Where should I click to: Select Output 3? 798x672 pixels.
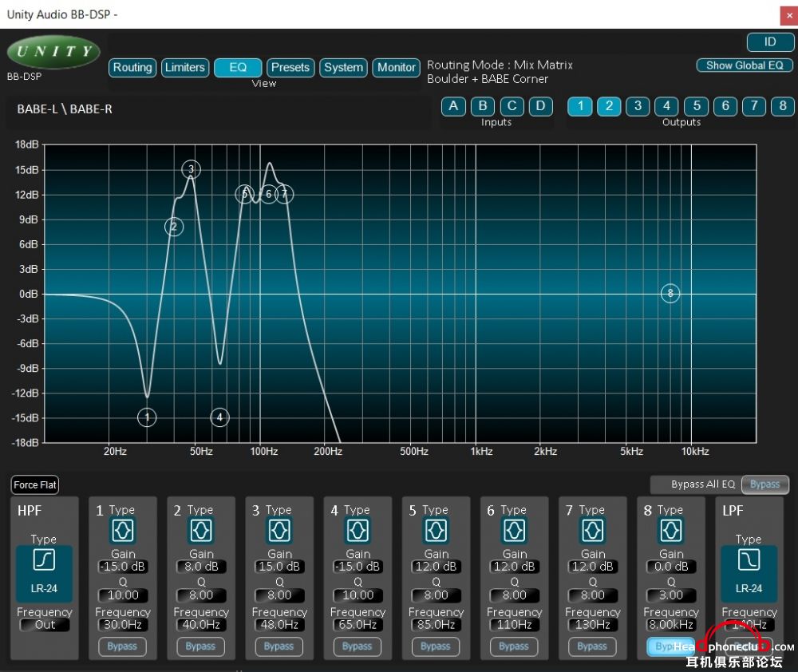[x=638, y=106]
